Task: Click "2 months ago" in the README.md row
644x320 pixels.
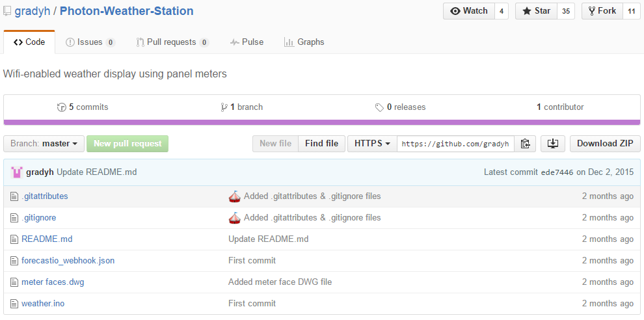Action: 608,239
